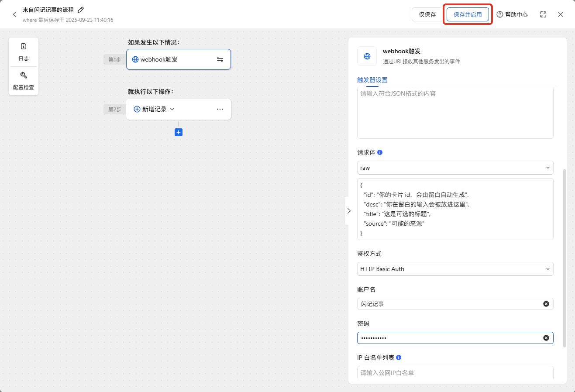The height and width of the screenshot is (392, 575).
Task: Clear the 密码 field using its x icon
Action: click(546, 337)
